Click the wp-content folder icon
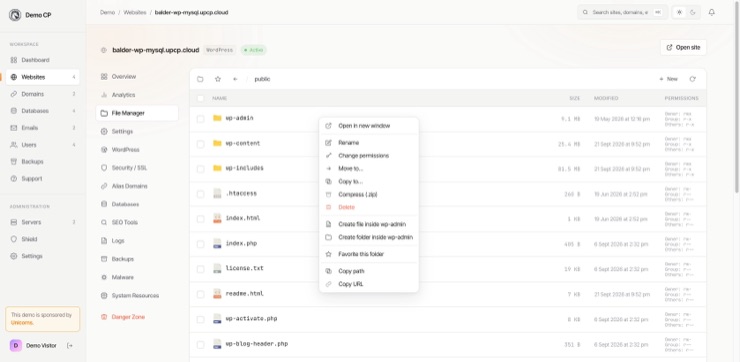740x362 pixels. click(217, 143)
